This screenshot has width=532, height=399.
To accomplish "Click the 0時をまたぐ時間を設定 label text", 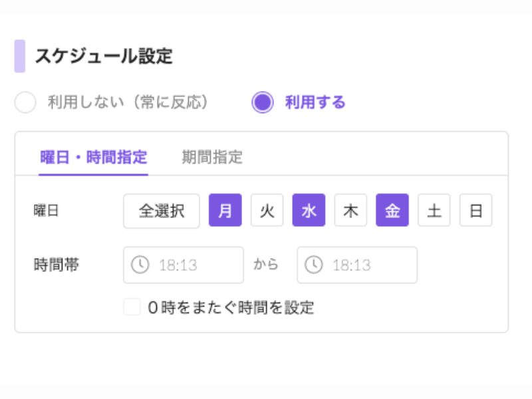I will point(231,307).
